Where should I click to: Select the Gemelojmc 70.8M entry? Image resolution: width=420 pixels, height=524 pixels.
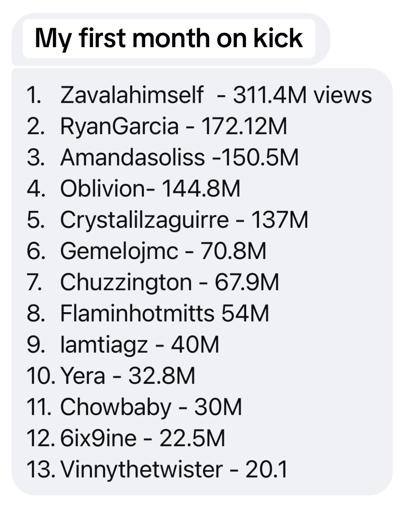(146, 251)
